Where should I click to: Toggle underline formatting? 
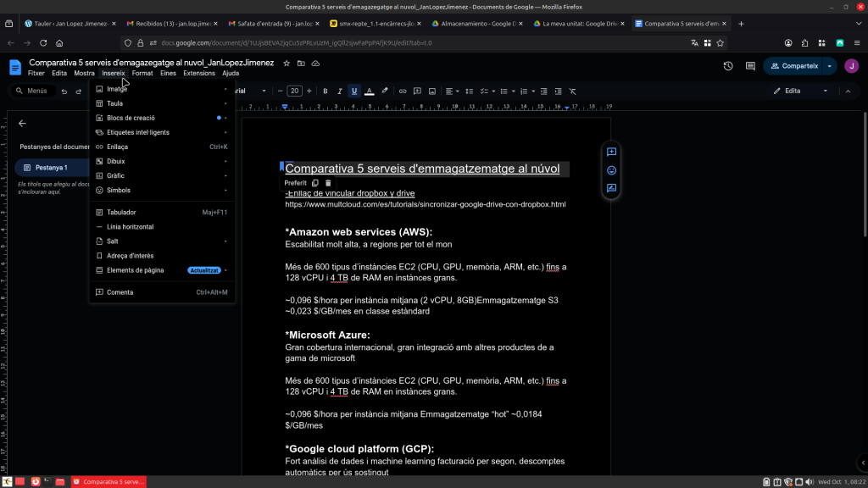pos(353,91)
